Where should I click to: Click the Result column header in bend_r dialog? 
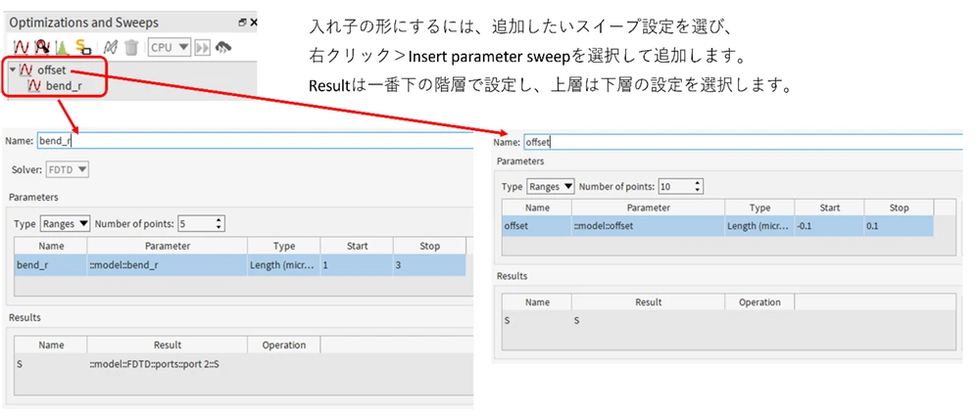[168, 345]
